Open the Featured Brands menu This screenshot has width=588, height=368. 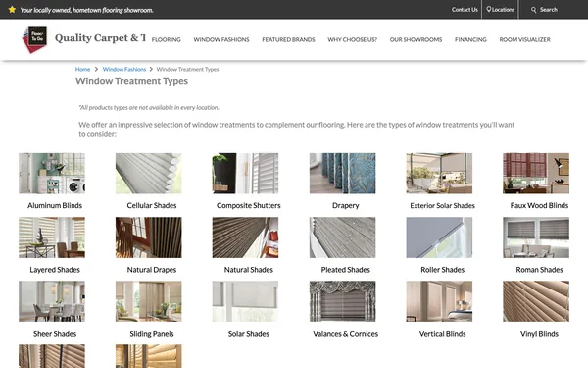tap(288, 39)
